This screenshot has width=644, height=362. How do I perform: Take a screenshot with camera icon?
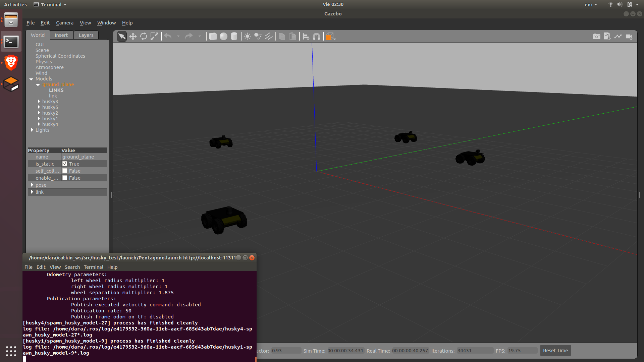596,37
